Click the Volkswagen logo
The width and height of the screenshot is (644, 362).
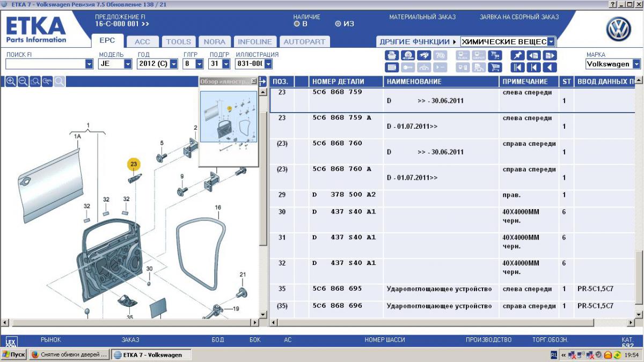pos(619,29)
